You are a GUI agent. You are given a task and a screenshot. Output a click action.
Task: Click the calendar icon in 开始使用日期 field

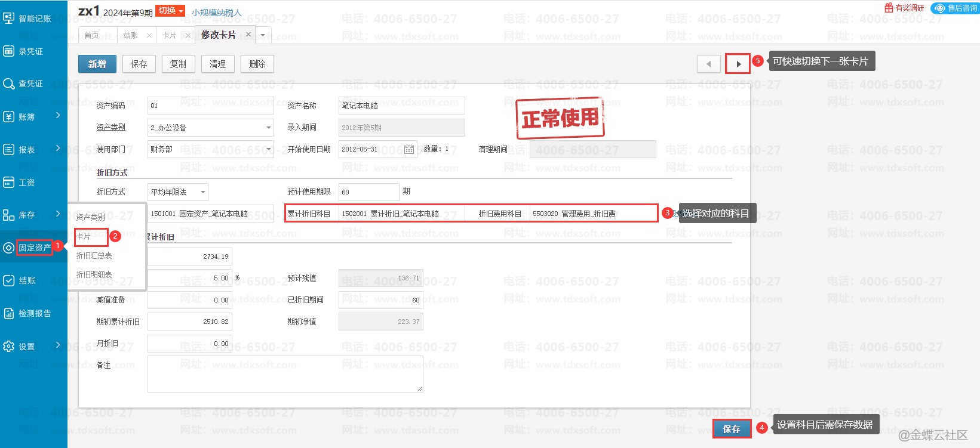[409, 149]
